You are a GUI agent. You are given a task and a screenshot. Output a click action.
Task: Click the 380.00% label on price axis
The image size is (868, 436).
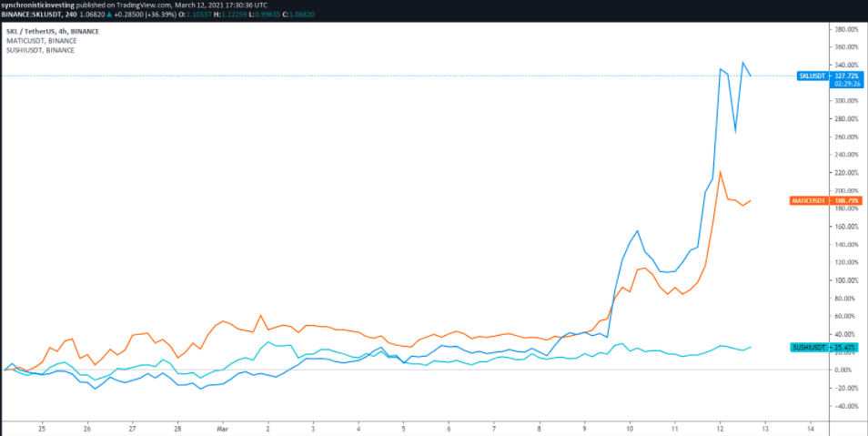847,29
